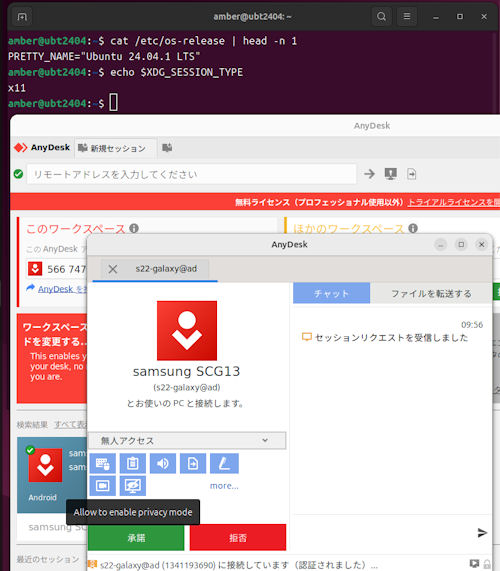Open terminal search icon
The height and width of the screenshot is (571, 500).
[x=381, y=16]
